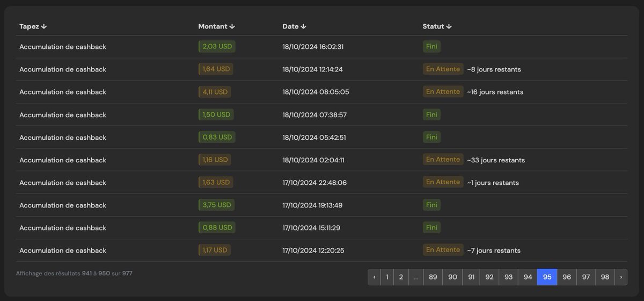The height and width of the screenshot is (301, 644).
Task: Click the ~33 jours restants text
Action: coord(496,160)
